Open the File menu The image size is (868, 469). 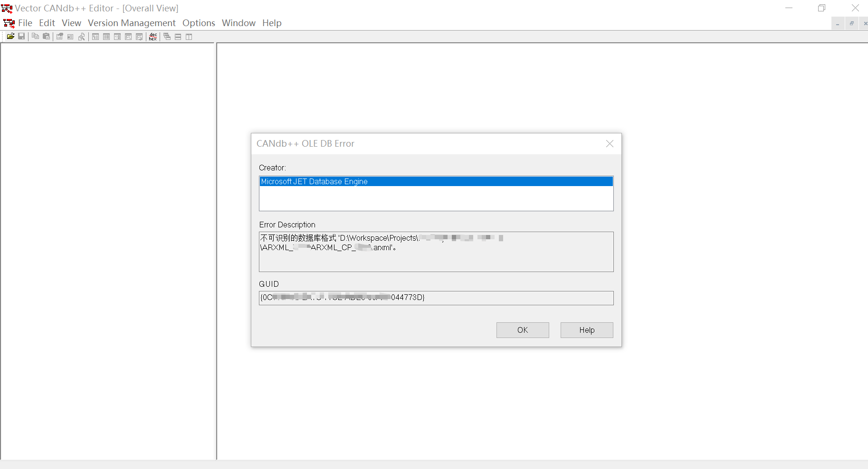(25, 23)
